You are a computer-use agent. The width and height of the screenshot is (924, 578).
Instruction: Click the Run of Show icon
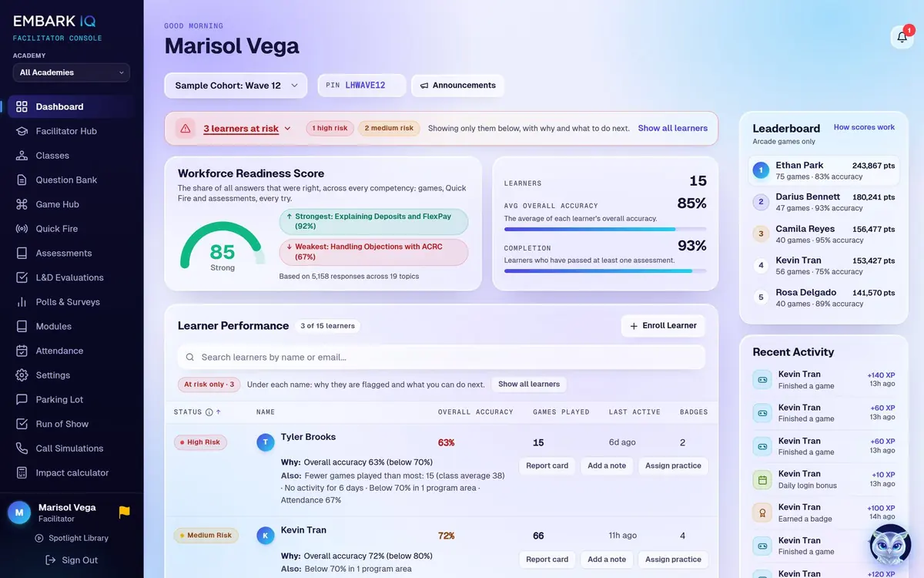(x=22, y=424)
